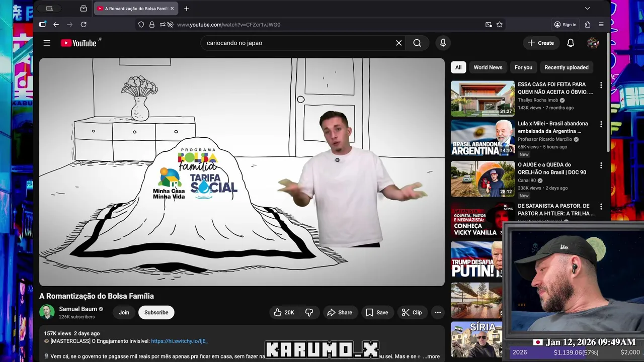The image size is (644, 362).
Task: Open the tracking protection shield
Action: click(x=141, y=25)
